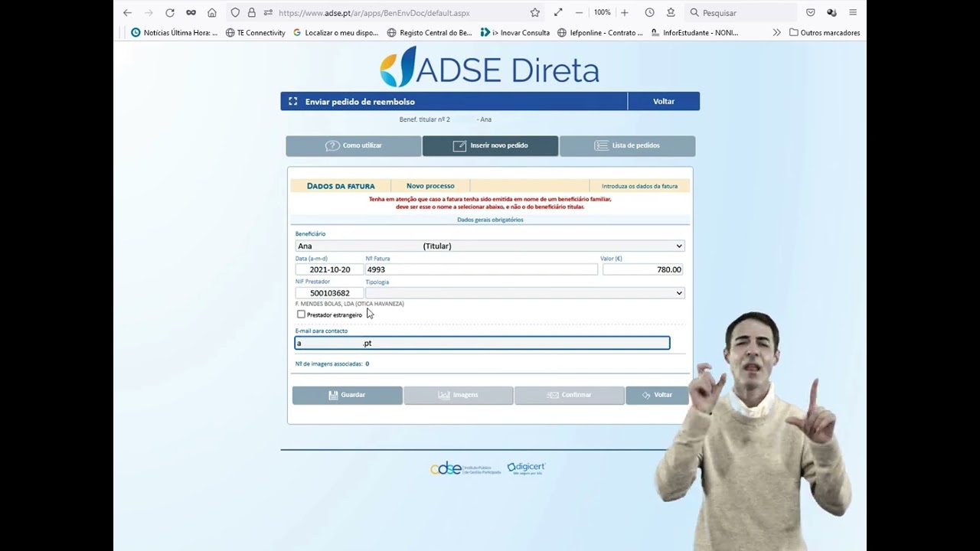Click the NIF Prestador field 500103682
Image resolution: width=980 pixels, height=551 pixels.
point(329,293)
